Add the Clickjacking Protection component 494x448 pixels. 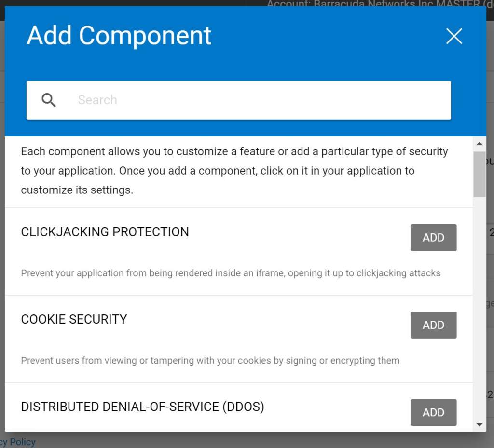tap(433, 237)
